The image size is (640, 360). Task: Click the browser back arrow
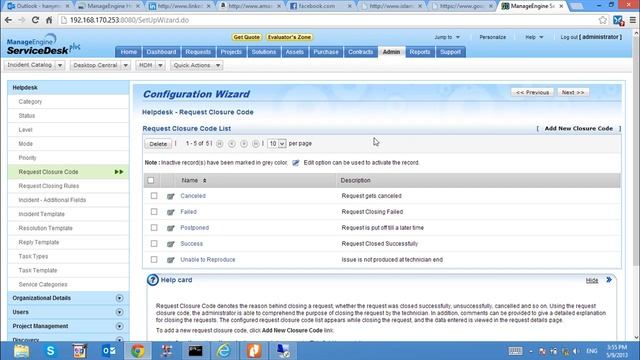pos(8,20)
